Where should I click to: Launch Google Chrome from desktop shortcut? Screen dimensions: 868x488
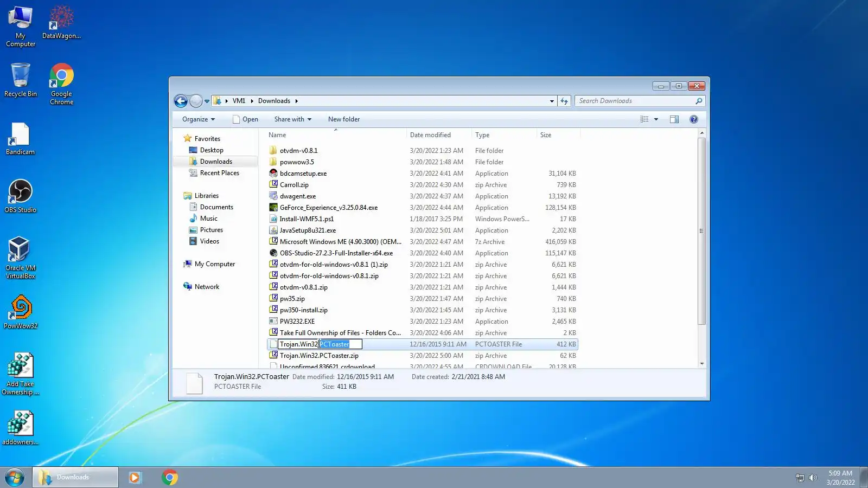click(x=61, y=84)
